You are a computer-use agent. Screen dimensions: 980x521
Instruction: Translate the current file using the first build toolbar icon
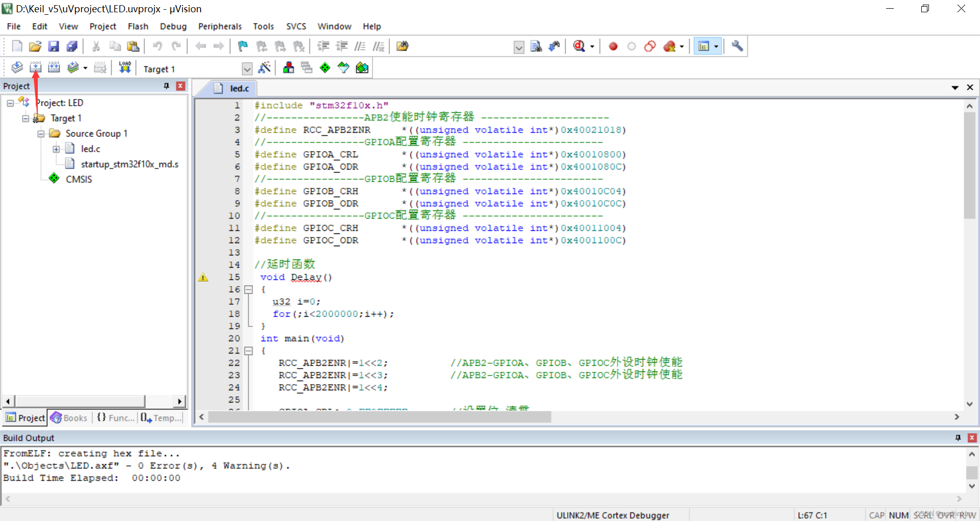(x=17, y=67)
